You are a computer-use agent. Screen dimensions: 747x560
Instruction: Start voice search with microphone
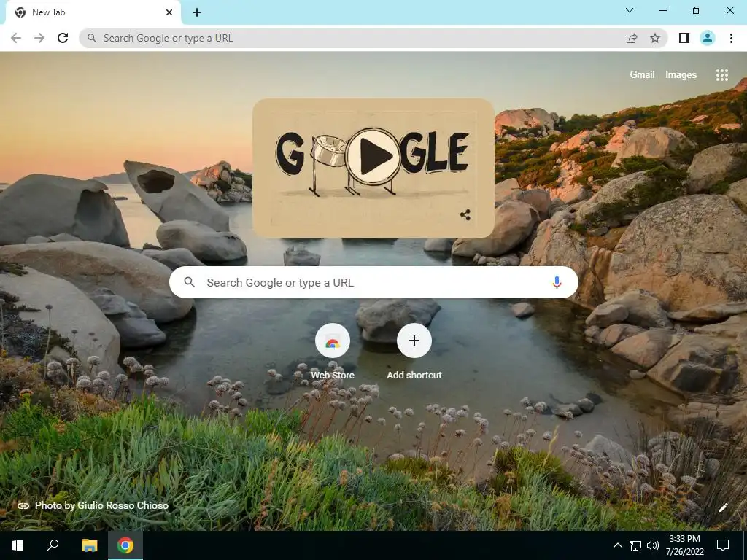(x=557, y=282)
